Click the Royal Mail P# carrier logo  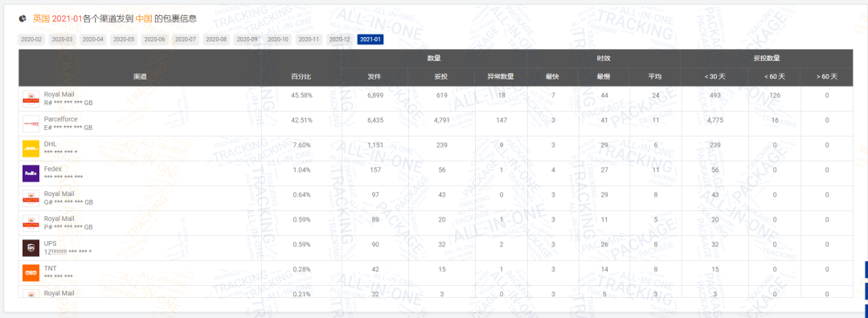tap(31, 223)
